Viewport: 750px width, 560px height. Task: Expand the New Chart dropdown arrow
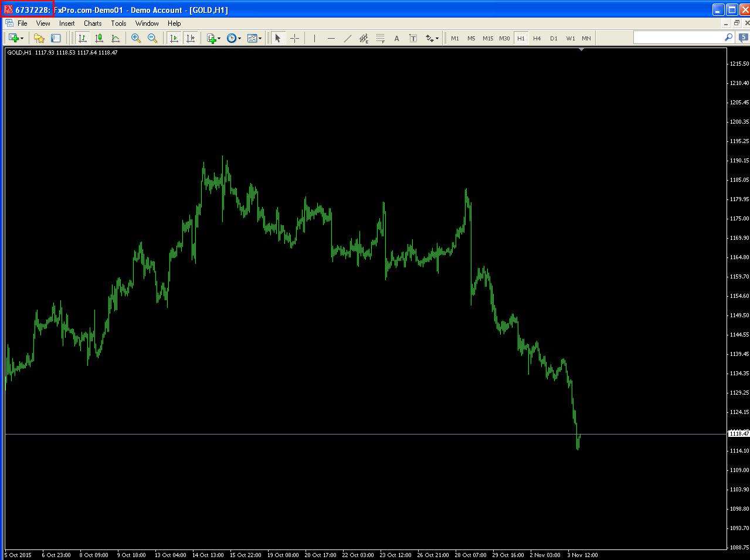(x=22, y=39)
